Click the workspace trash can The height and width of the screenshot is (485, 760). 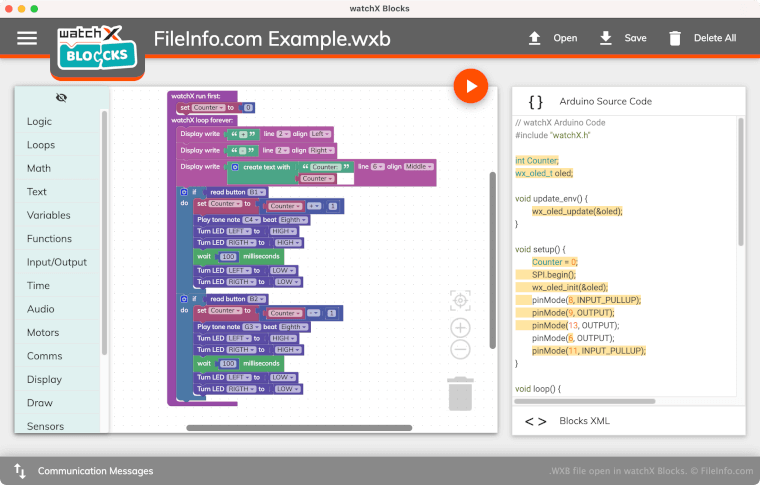tap(460, 393)
